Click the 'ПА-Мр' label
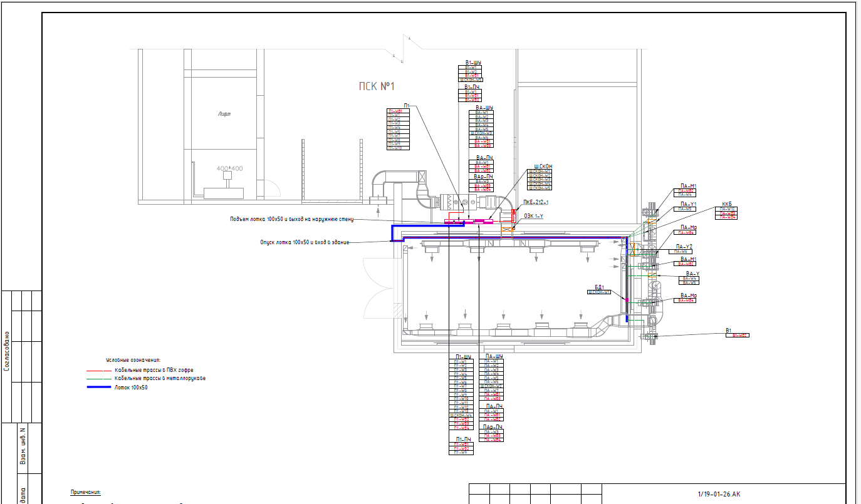This screenshot has height=504, width=861. pos(689,227)
